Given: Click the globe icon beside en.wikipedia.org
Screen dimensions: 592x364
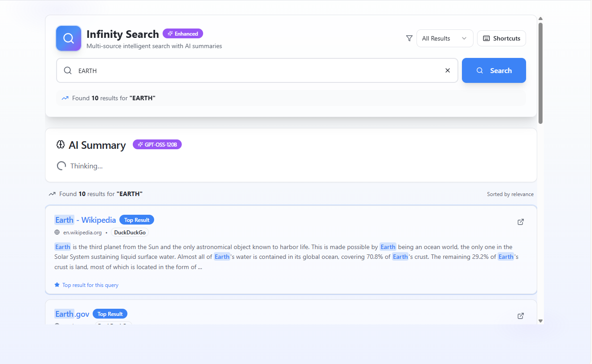Looking at the screenshot, I should coord(57,232).
